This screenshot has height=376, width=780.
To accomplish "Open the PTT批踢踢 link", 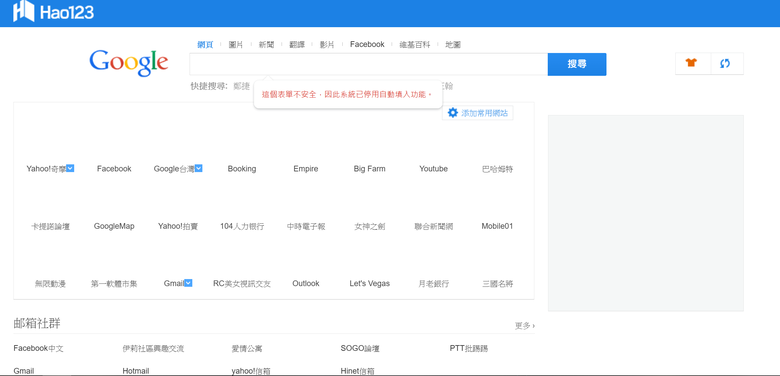I will coord(469,348).
